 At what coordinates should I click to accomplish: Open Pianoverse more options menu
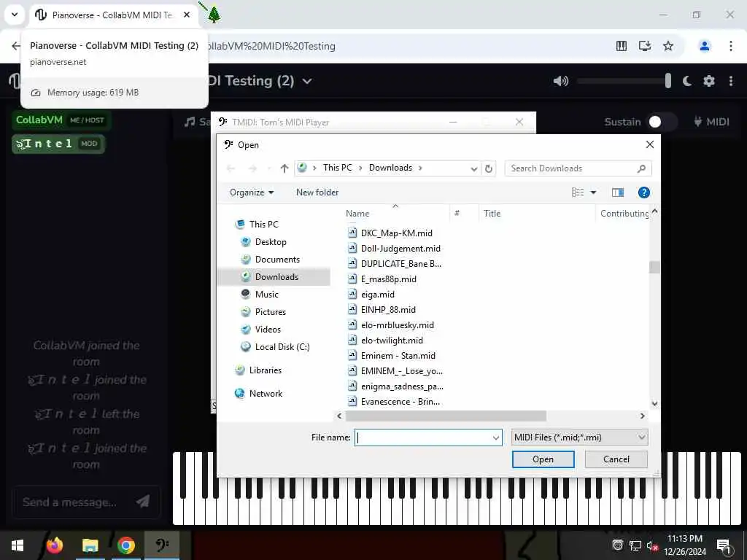click(731, 81)
